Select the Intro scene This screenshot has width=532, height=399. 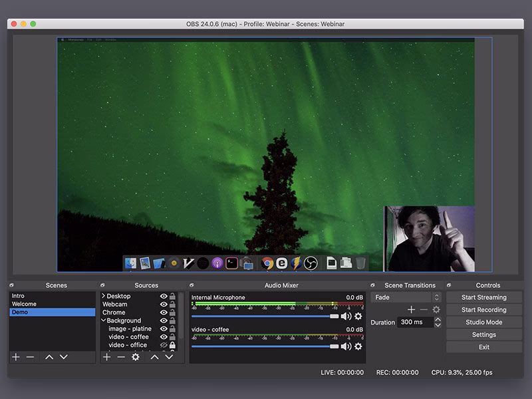[19, 296]
